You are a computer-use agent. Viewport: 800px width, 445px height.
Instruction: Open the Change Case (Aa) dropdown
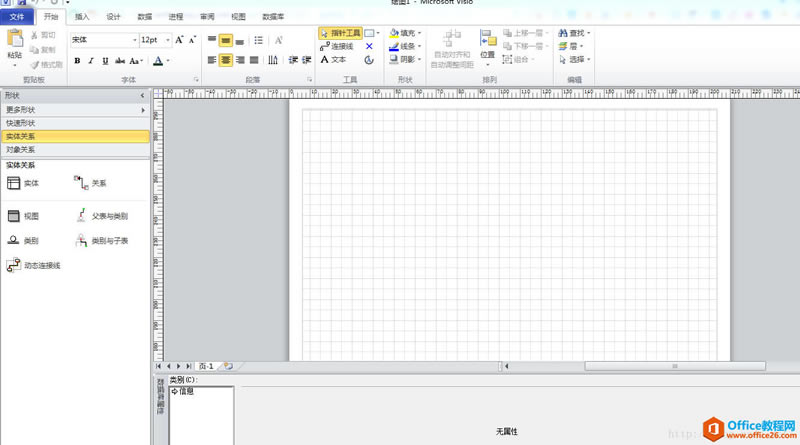click(136, 61)
